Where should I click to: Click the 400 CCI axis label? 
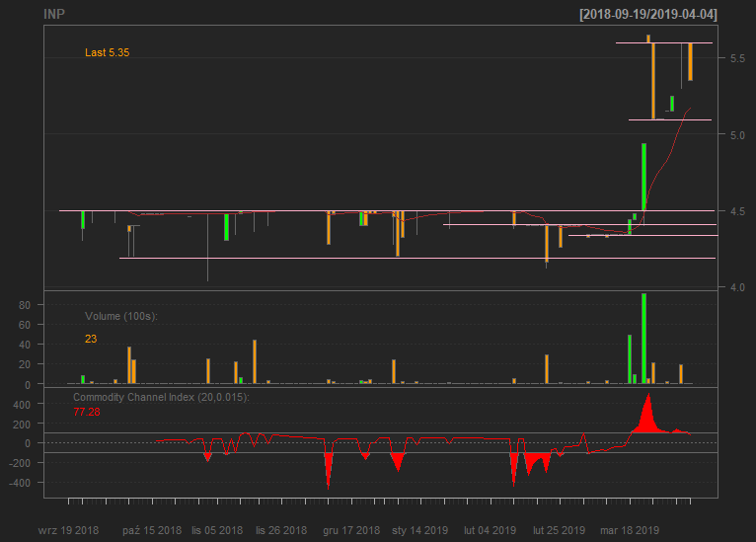(x=22, y=405)
